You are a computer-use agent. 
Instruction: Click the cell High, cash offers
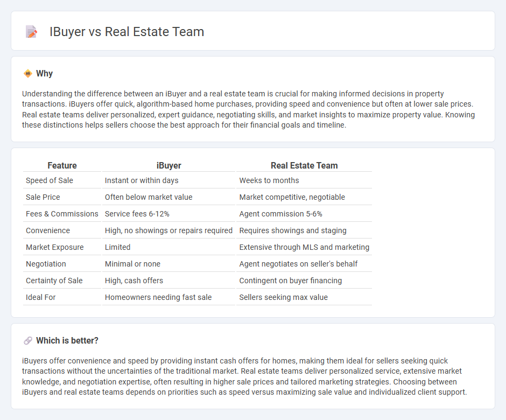pyautogui.click(x=134, y=281)
